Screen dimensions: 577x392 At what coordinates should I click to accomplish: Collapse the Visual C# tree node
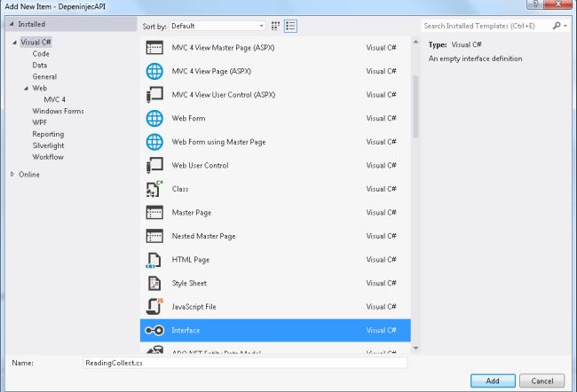pyautogui.click(x=15, y=43)
